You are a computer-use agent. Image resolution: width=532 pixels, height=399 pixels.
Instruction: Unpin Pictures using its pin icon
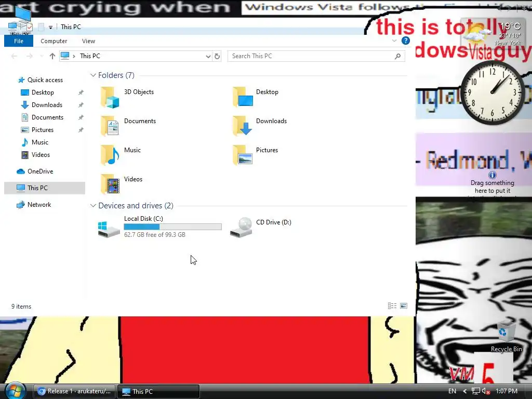pos(81,130)
